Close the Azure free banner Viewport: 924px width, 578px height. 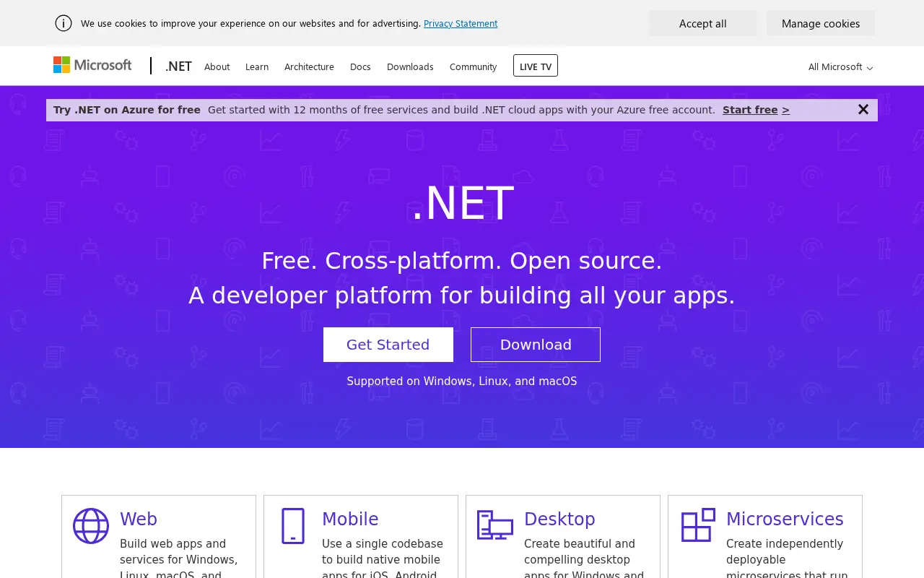tap(863, 109)
